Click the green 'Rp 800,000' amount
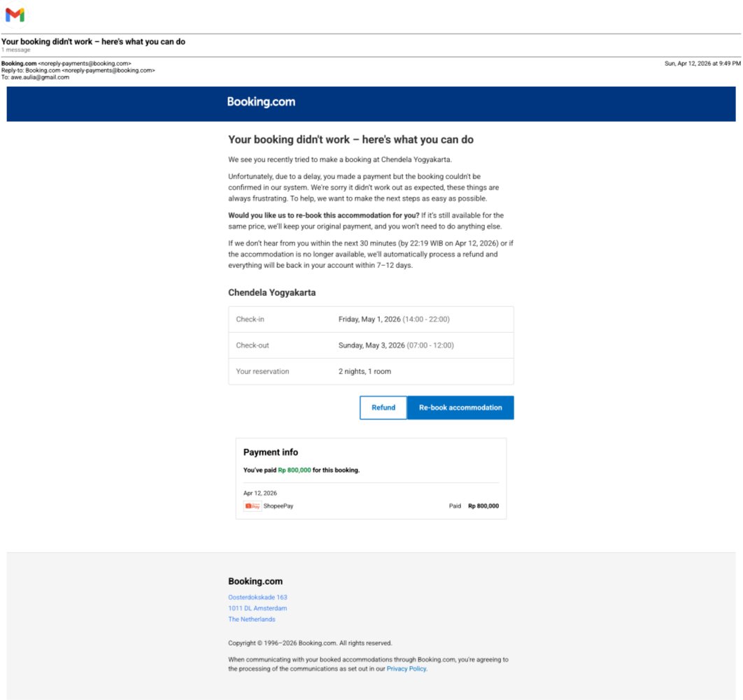This screenshot has width=743, height=700. [x=295, y=471]
